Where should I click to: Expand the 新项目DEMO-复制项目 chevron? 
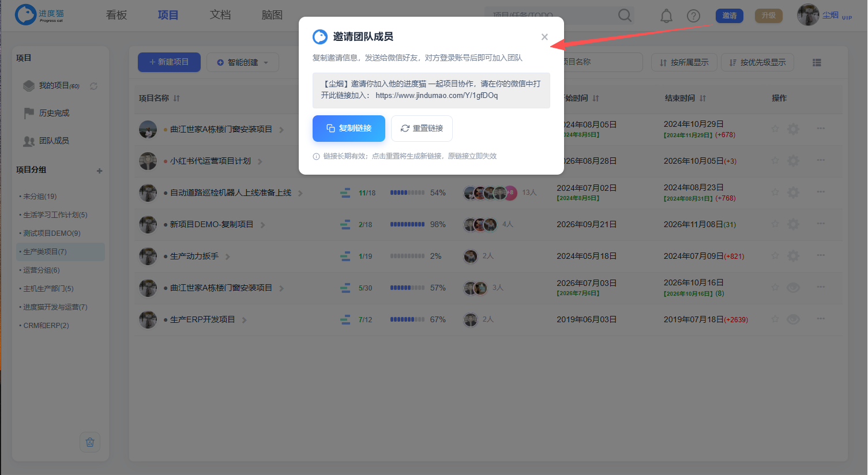click(263, 225)
